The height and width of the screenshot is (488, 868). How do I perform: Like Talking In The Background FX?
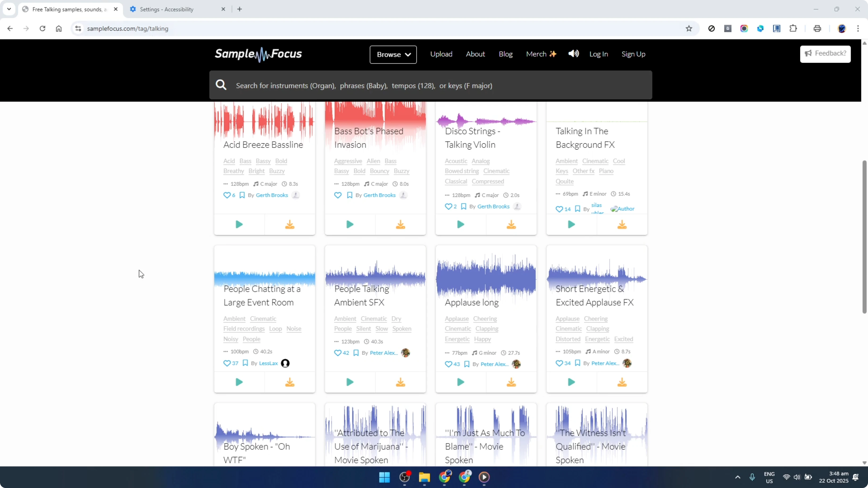click(x=559, y=209)
